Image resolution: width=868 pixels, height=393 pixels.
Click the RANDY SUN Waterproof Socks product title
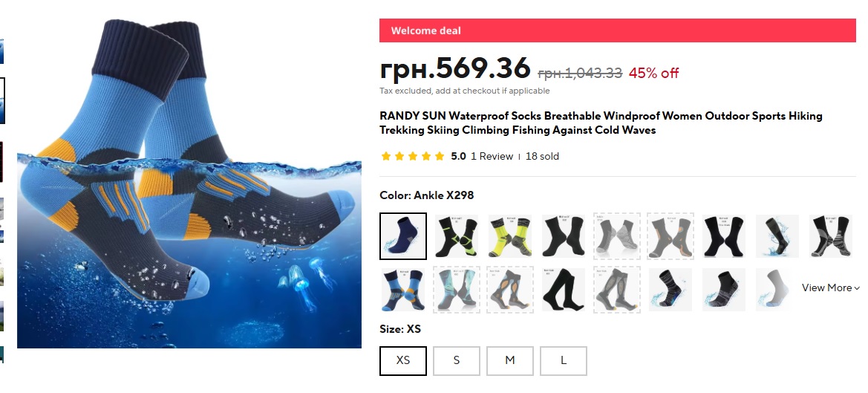601,123
